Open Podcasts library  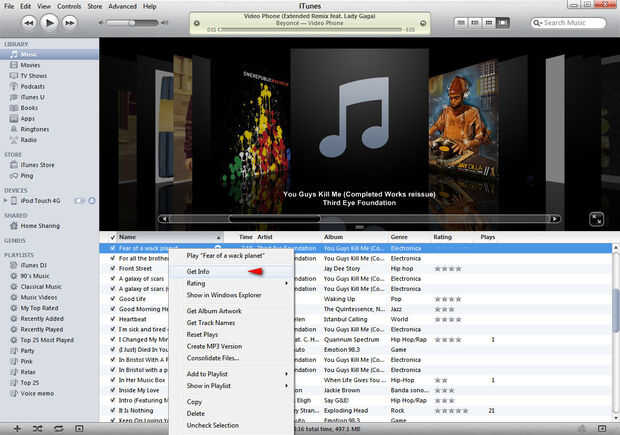coord(32,86)
